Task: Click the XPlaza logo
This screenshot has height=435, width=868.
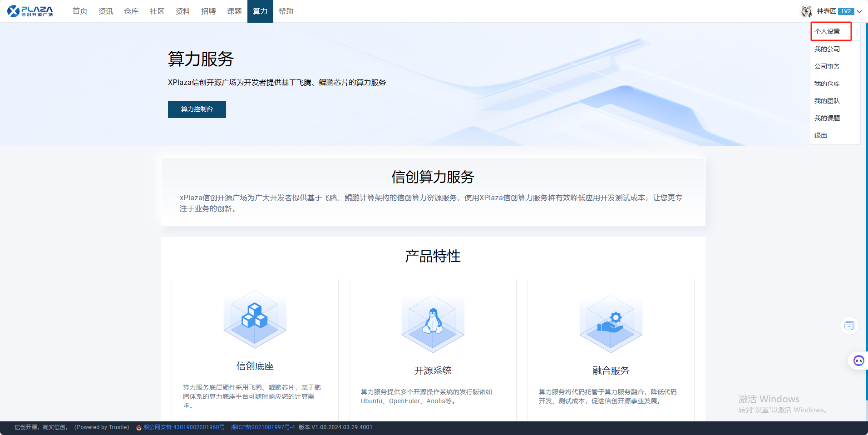Action: (30, 11)
